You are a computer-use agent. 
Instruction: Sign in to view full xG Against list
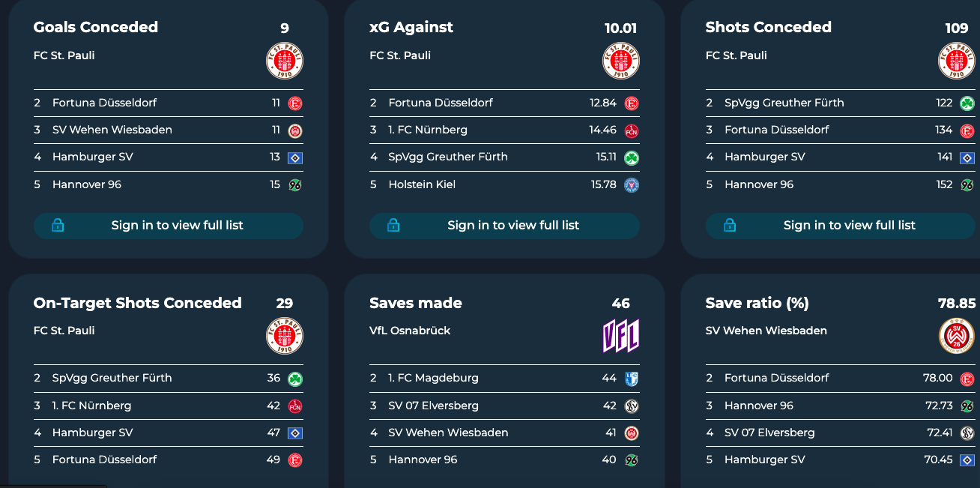pyautogui.click(x=513, y=225)
